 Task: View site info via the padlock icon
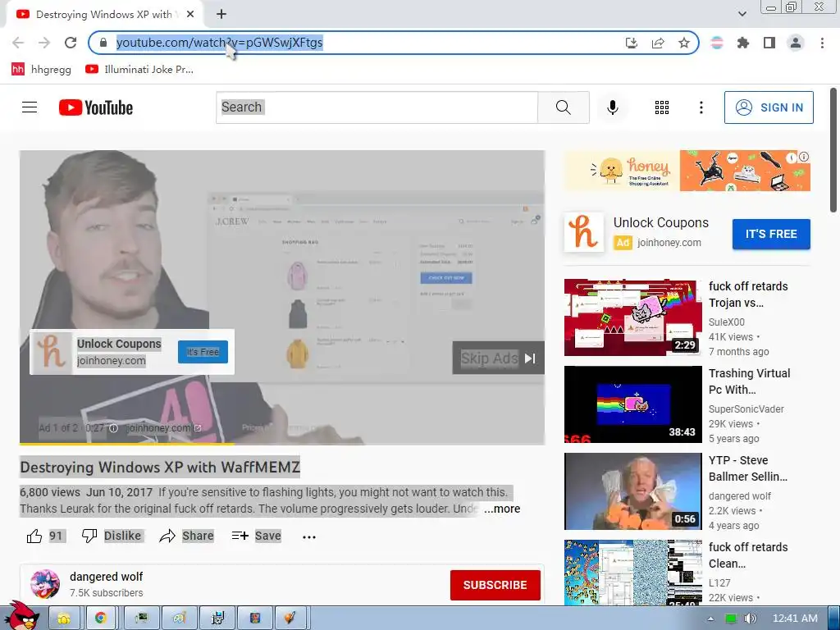coord(103,43)
